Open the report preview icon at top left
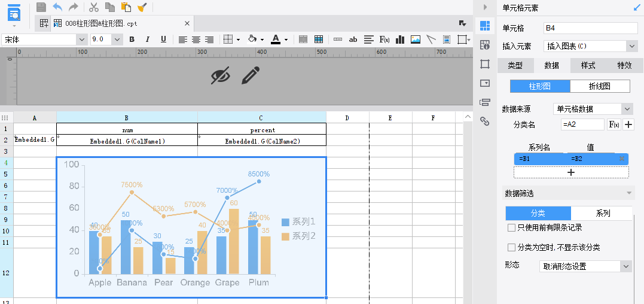Viewport: 644px width, 304px height. pos(14,13)
